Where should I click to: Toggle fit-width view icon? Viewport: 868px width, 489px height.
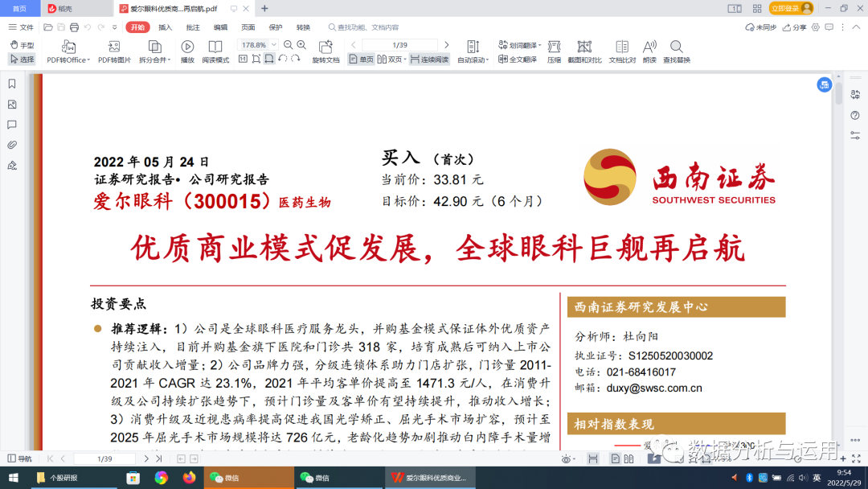click(269, 59)
